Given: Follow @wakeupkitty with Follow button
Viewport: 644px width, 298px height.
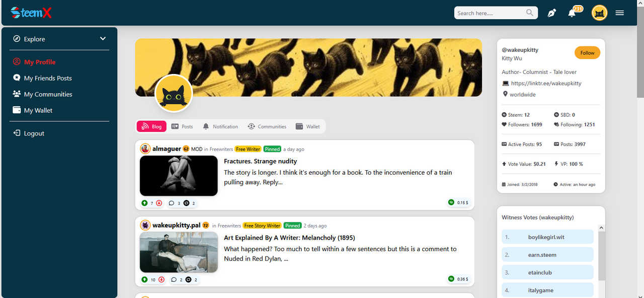Looking at the screenshot, I should click(x=587, y=53).
